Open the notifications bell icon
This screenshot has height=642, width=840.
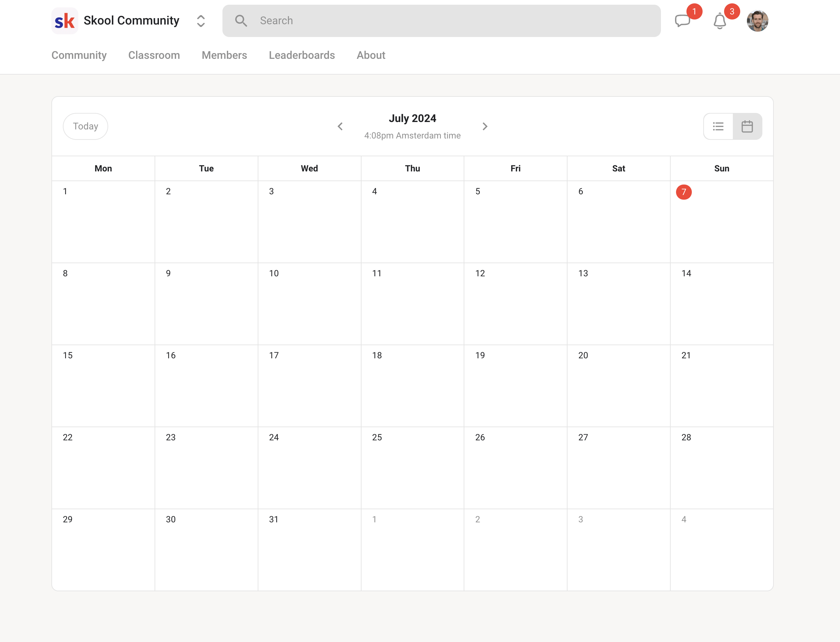click(720, 21)
